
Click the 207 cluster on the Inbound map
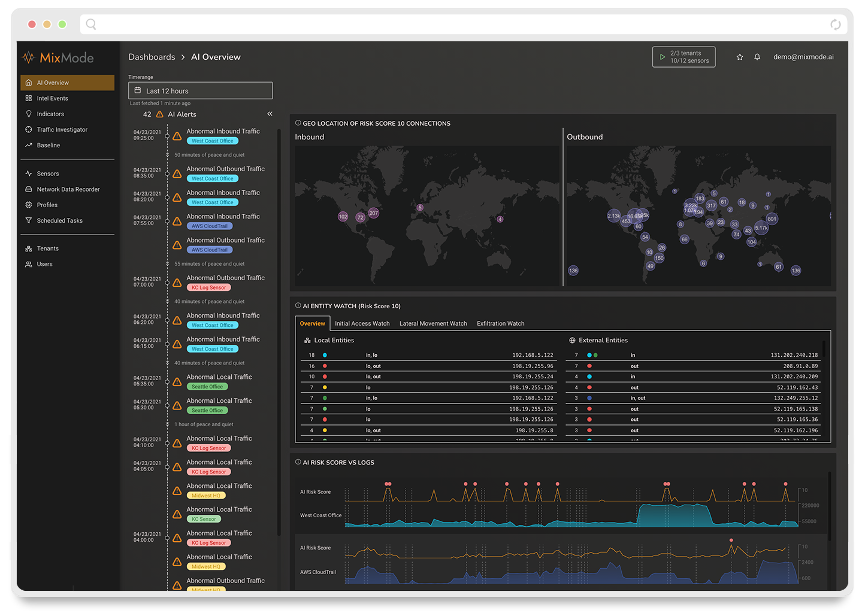point(374,213)
